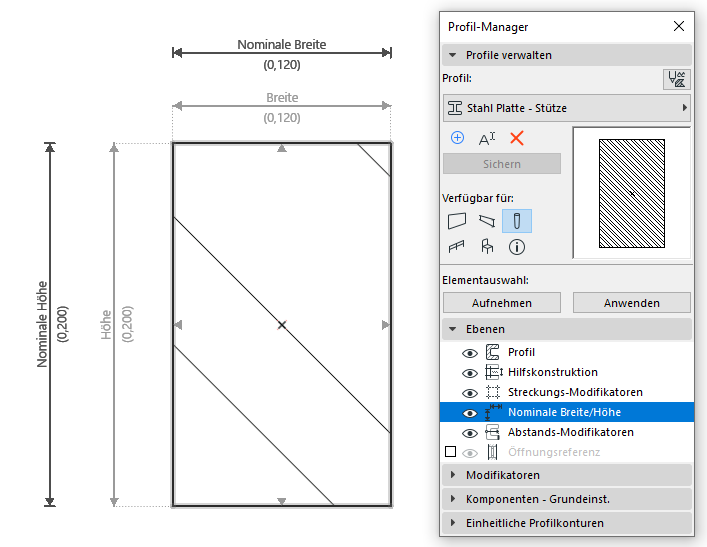Click the left edge stretch arrow handle
The height and width of the screenshot is (547, 707).
point(178,325)
